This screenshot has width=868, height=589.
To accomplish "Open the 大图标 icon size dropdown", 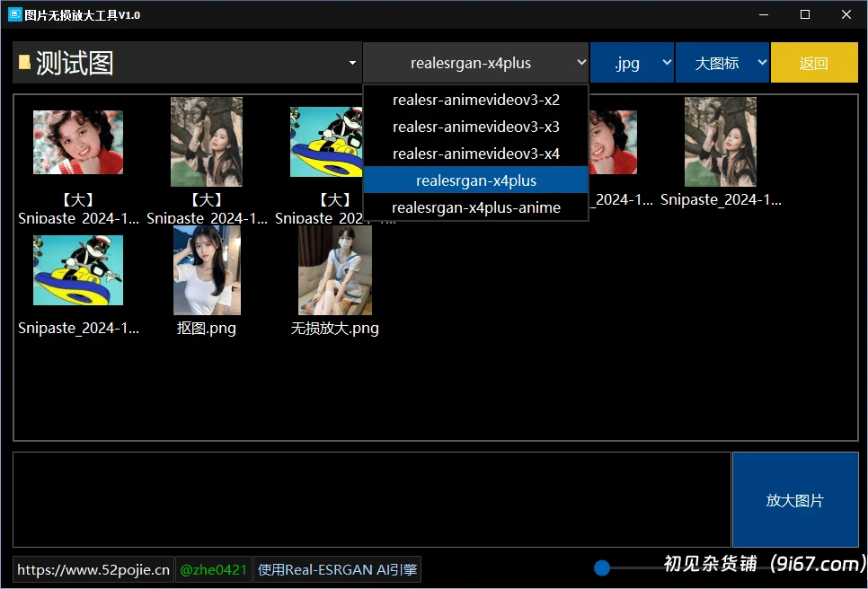I will pos(722,63).
